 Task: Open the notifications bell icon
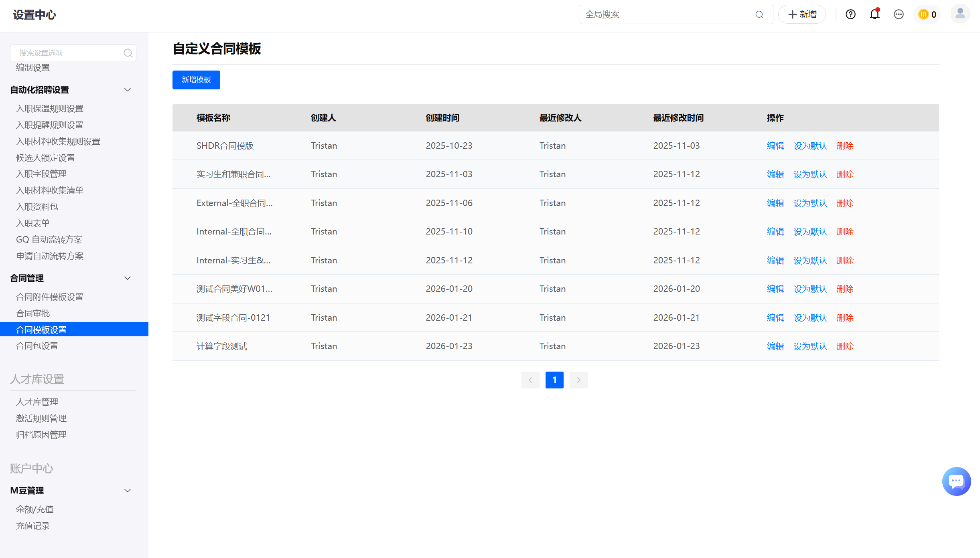[x=874, y=14]
